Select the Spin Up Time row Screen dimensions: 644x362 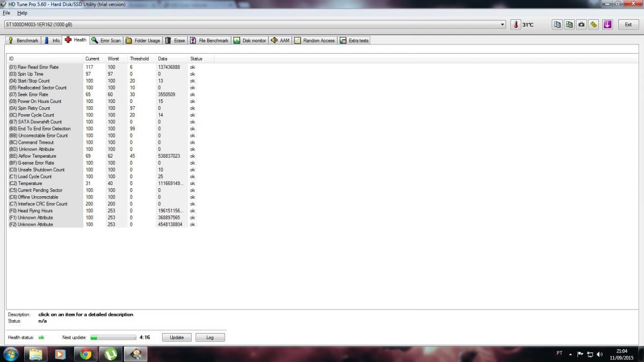tap(110, 74)
